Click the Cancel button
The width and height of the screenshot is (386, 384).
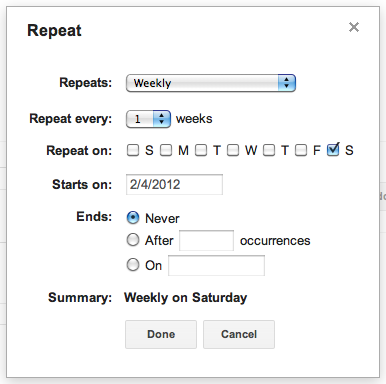point(239,334)
